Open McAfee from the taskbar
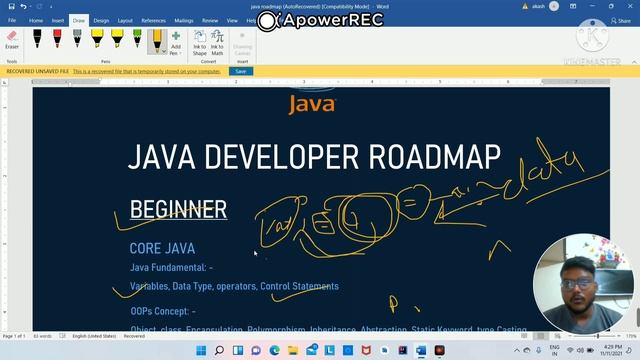640x360 pixels. click(366, 350)
